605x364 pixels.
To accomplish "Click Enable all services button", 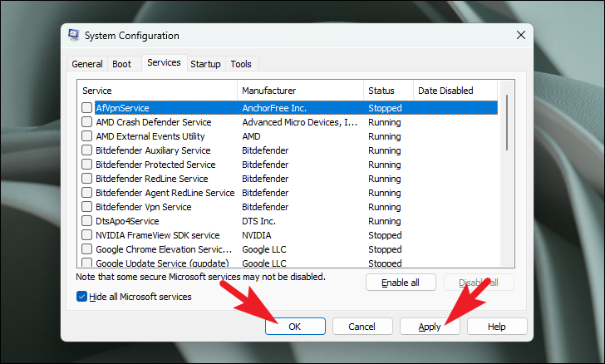I will pos(401,283).
